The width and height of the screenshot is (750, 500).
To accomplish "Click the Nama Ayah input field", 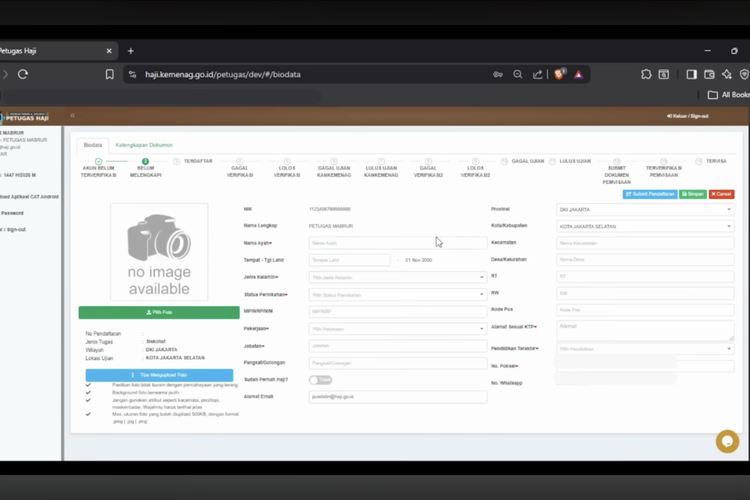I will coord(397,243).
